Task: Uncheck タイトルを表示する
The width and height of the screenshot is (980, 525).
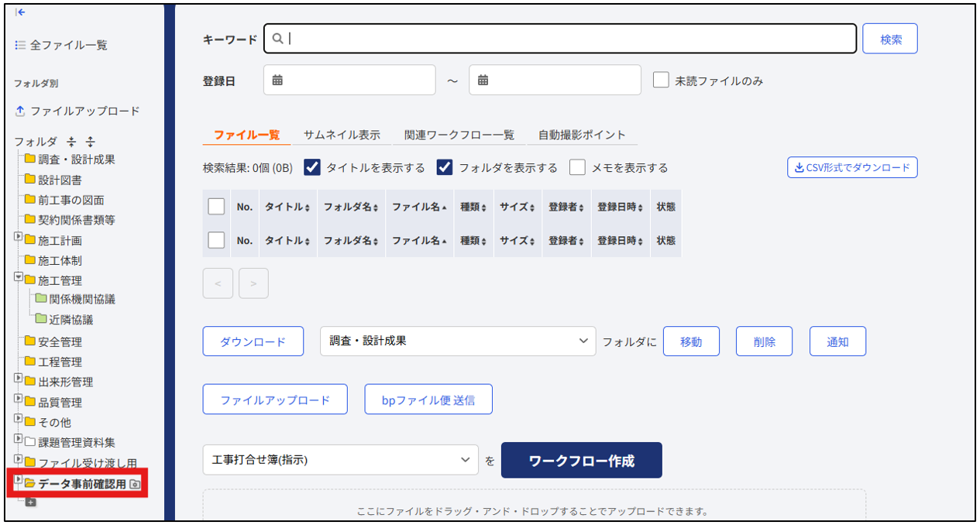Action: [x=312, y=167]
